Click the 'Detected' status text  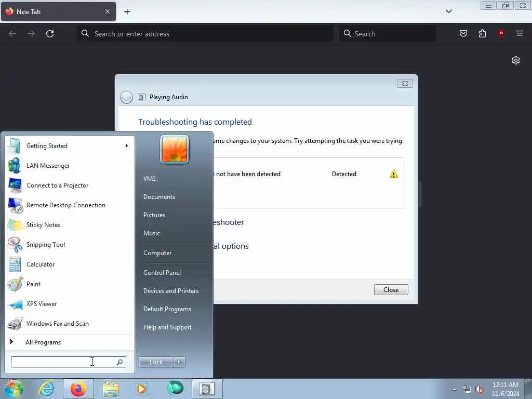tap(344, 174)
